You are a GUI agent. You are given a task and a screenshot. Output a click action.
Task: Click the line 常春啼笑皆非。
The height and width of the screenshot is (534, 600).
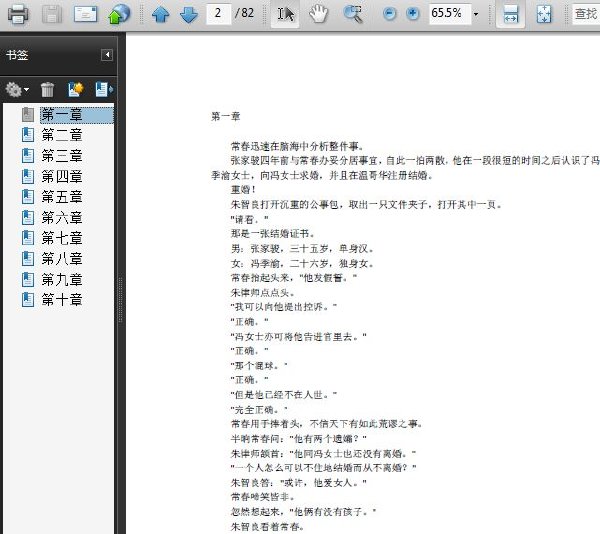click(263, 497)
